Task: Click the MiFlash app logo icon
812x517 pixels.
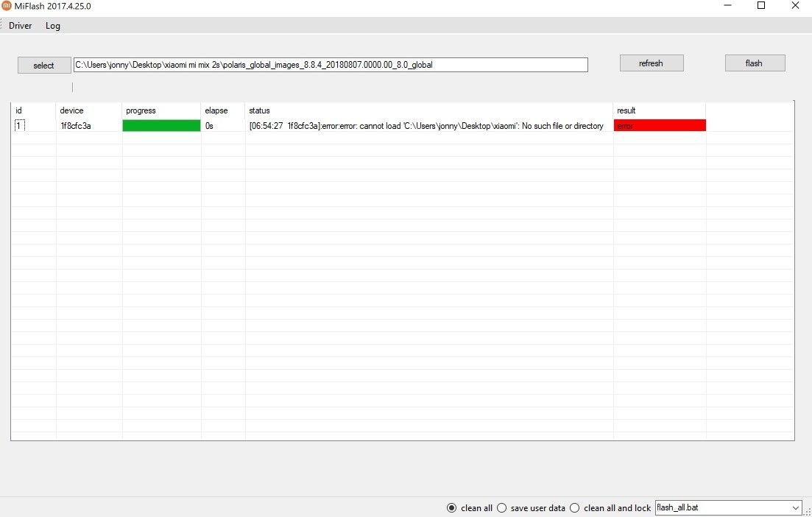Action: coord(6,6)
